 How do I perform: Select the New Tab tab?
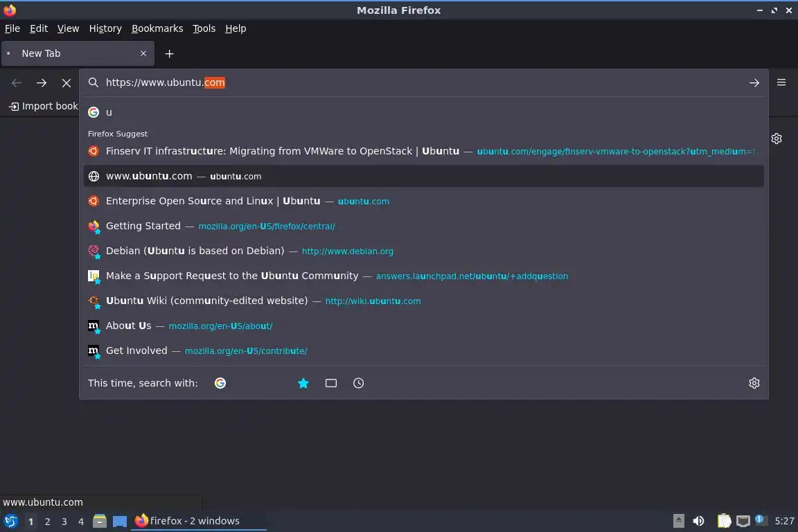click(x=78, y=53)
